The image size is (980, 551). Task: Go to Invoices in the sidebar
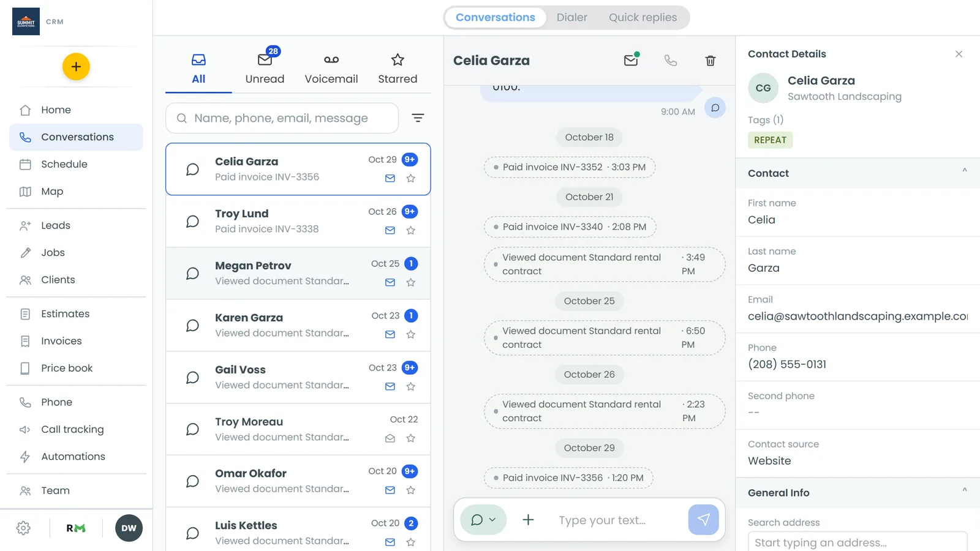coord(76,341)
